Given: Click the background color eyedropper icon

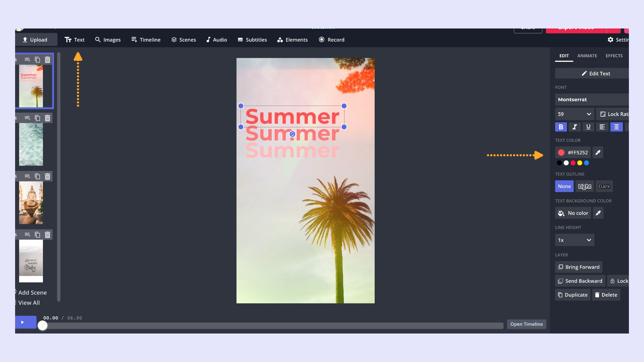Looking at the screenshot, I should coord(598,213).
